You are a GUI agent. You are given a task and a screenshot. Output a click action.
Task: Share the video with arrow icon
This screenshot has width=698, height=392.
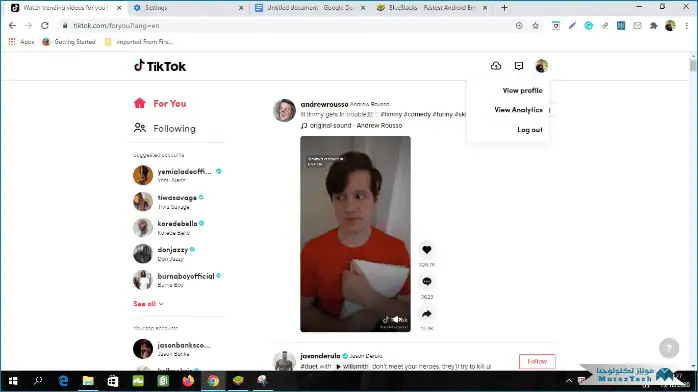(x=426, y=314)
